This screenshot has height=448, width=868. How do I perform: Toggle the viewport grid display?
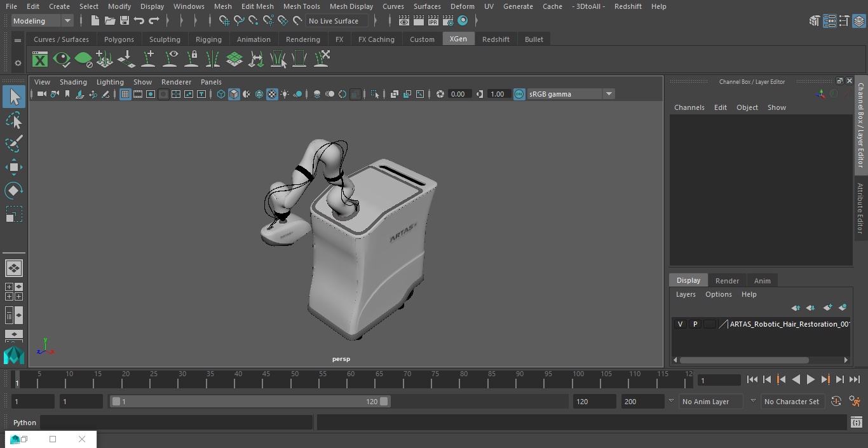[125, 94]
